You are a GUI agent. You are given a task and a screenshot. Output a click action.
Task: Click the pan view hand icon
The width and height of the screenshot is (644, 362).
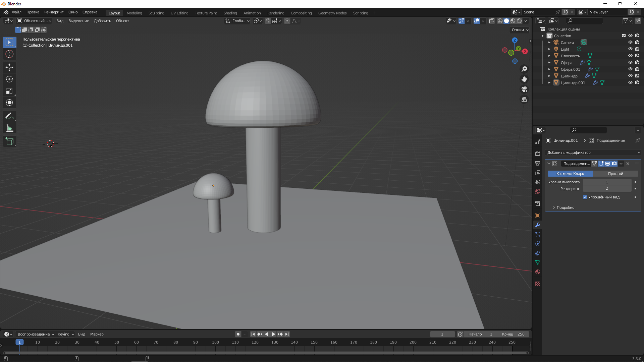(x=524, y=79)
